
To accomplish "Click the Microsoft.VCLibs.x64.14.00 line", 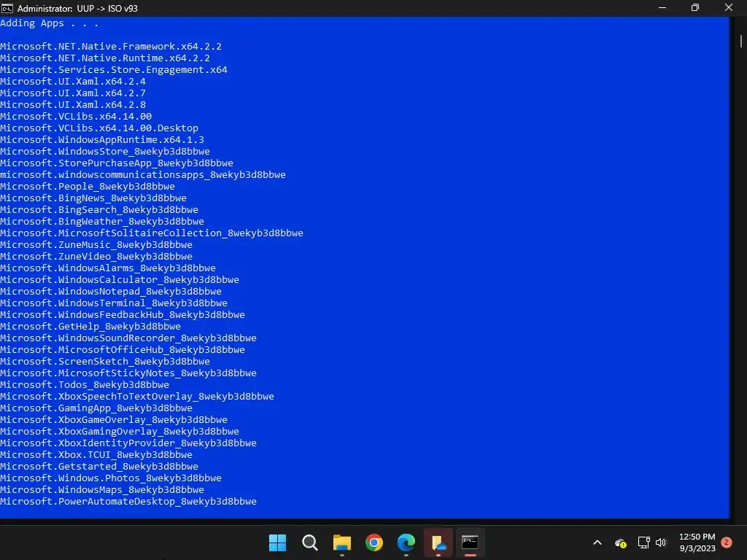I will pyautogui.click(x=76, y=116).
